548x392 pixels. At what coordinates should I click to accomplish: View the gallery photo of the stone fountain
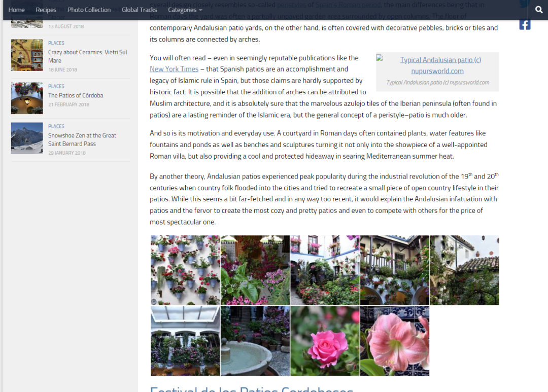(255, 341)
